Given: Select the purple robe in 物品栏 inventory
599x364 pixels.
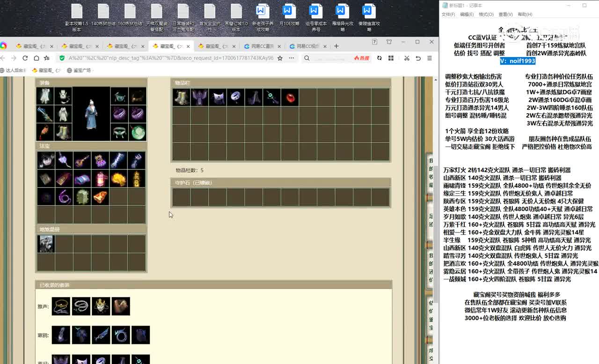Looking at the screenshot, I should (x=199, y=97).
